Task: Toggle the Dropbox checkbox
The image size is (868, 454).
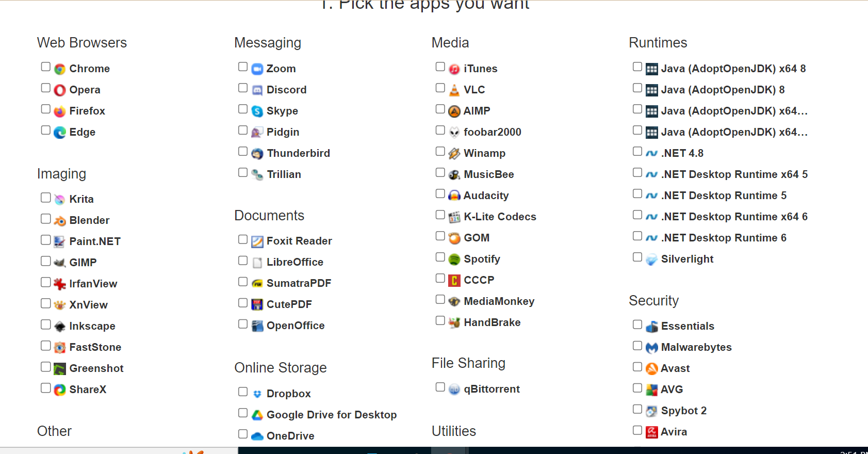Action: (243, 392)
